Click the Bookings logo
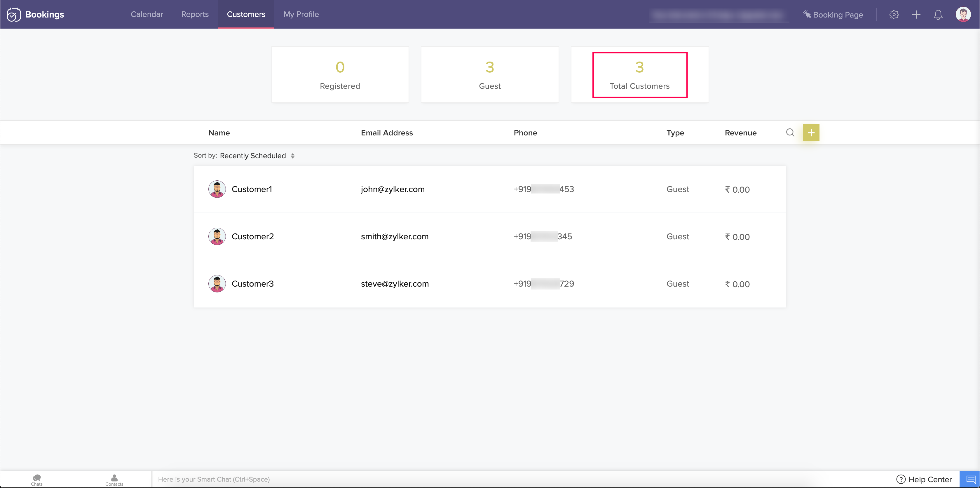 pos(36,15)
